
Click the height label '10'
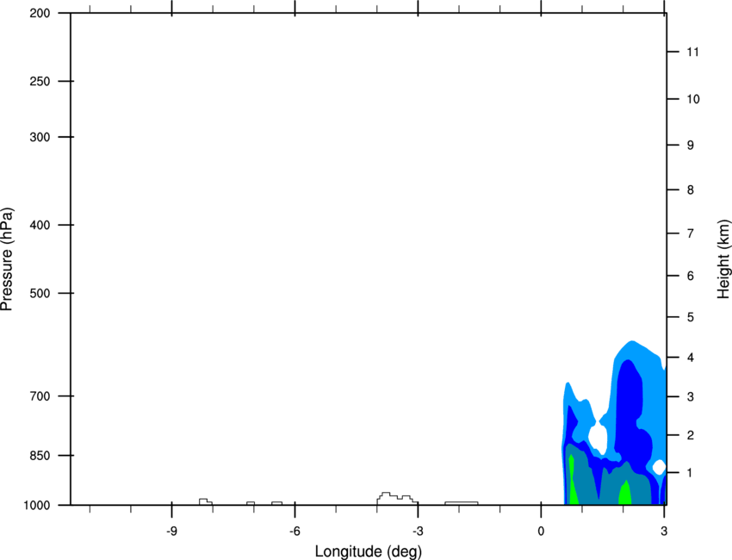click(693, 99)
